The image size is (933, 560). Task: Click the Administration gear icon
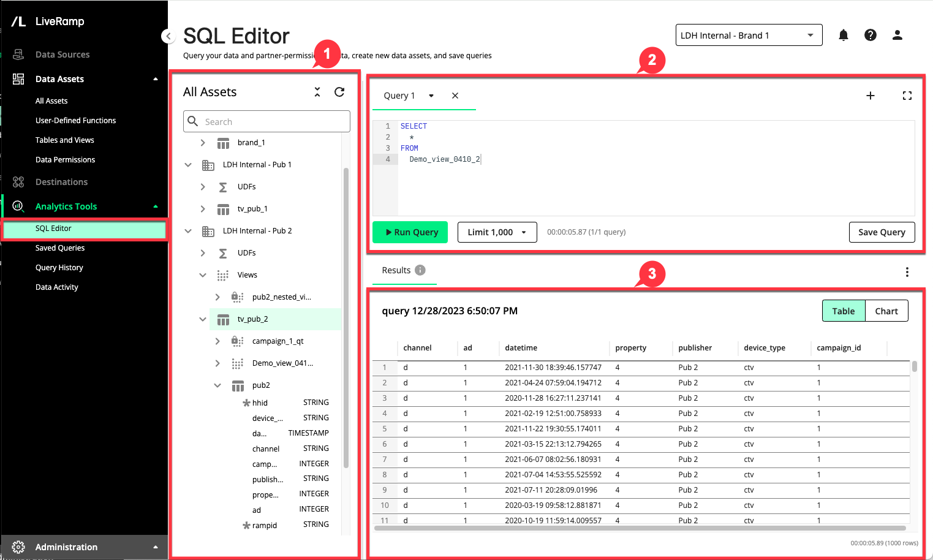(x=18, y=547)
